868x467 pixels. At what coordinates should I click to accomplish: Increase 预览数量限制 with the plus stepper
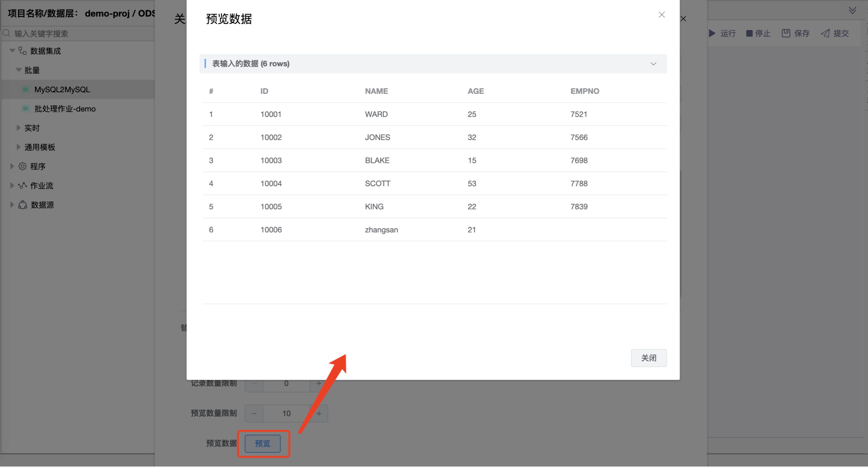319,413
